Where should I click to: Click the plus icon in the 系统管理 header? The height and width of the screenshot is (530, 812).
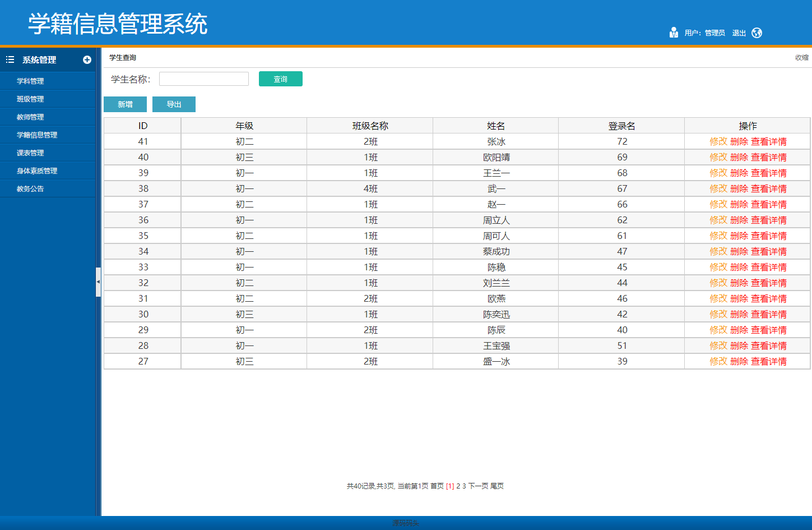[88, 59]
